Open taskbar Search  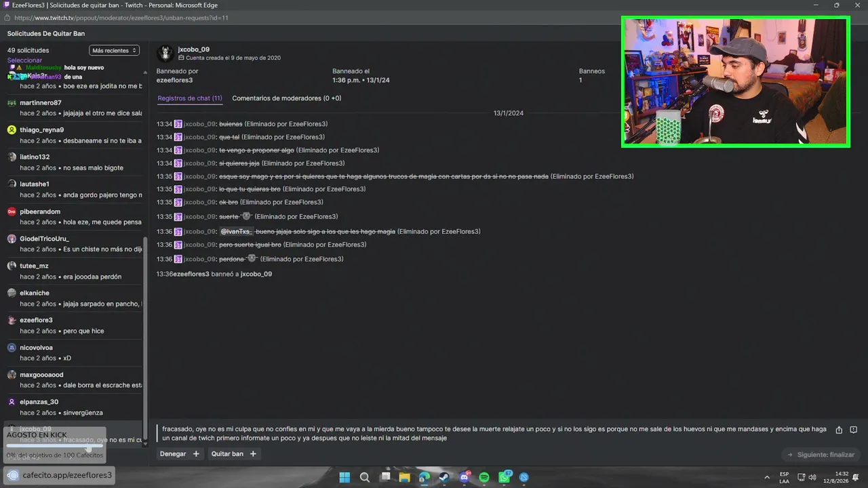pos(364,477)
